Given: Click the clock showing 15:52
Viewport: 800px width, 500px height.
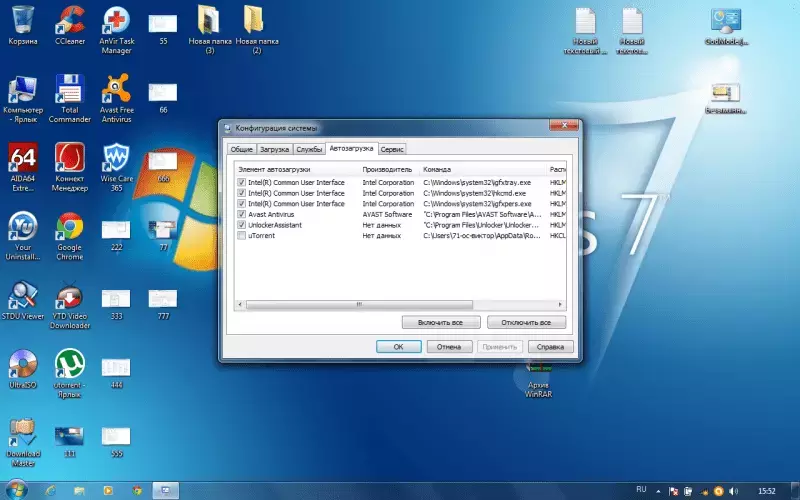Looking at the screenshot, I should (767, 491).
